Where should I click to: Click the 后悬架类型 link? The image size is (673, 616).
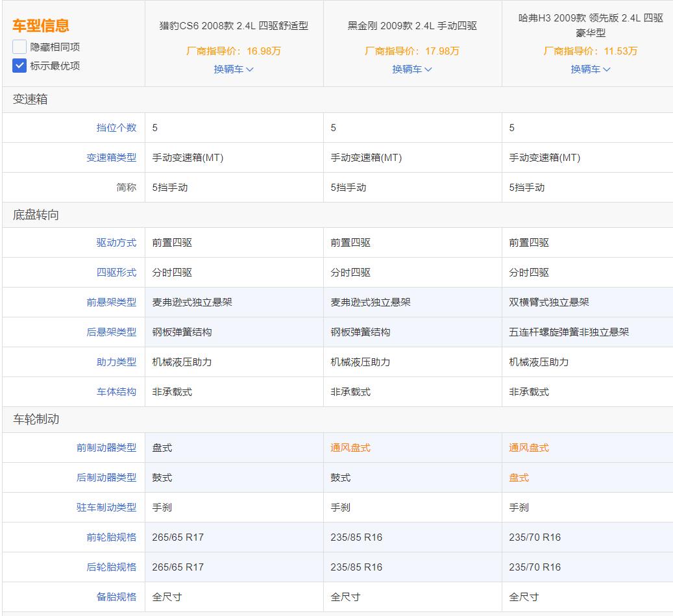tap(111, 332)
